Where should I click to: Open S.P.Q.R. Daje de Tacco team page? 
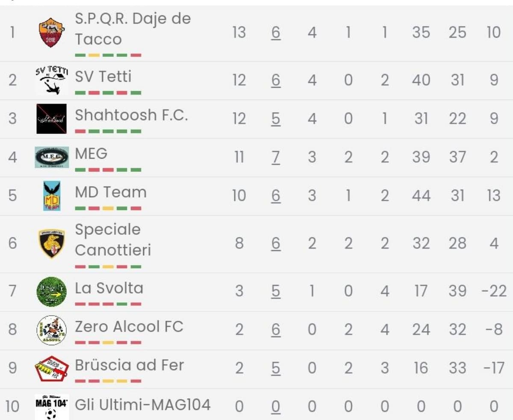click(133, 29)
